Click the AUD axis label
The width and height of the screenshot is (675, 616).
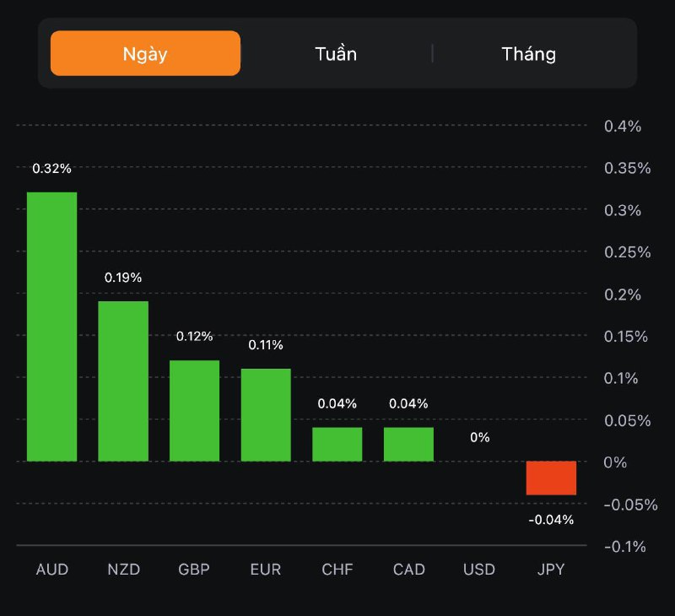(51, 570)
